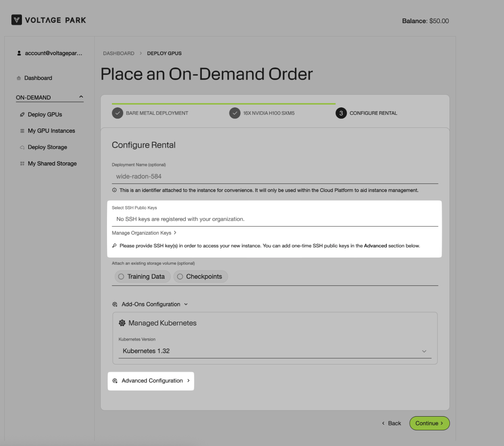Viewport: 504px width, 446px height.
Task: Open Manage Organization Keys link
Action: (144, 233)
